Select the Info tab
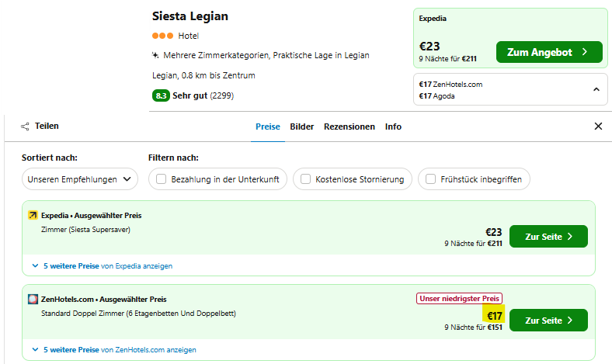Screen dimensions: 612x364 coord(393,127)
